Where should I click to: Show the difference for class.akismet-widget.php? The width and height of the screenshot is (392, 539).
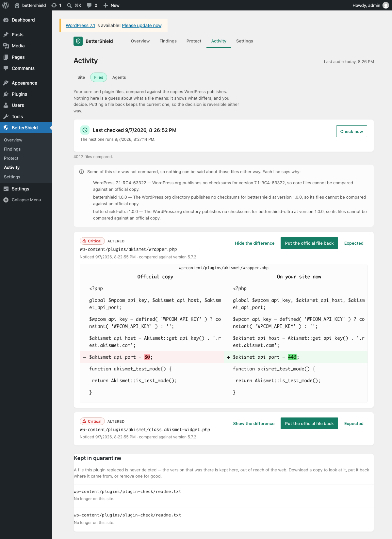coord(254,424)
